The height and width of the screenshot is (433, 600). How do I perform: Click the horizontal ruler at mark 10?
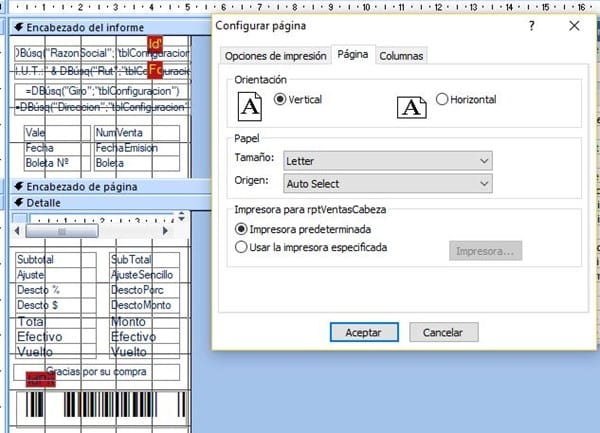click(x=366, y=7)
